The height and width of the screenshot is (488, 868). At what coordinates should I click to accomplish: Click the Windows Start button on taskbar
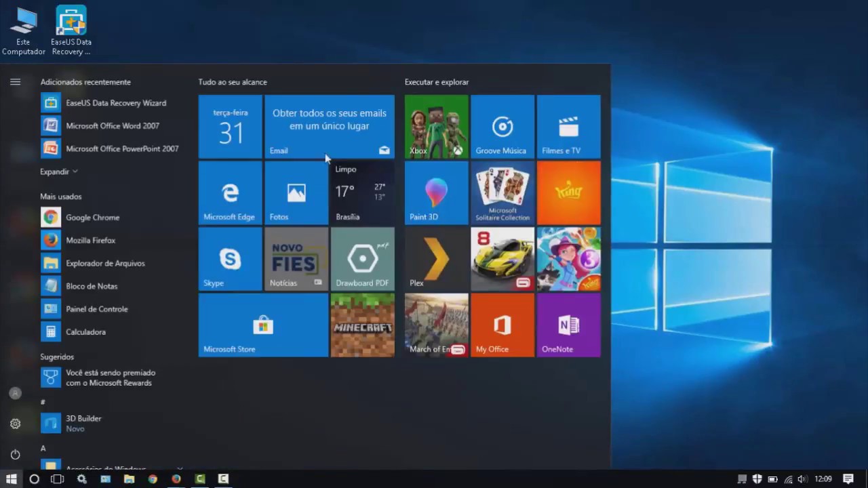[x=11, y=479]
